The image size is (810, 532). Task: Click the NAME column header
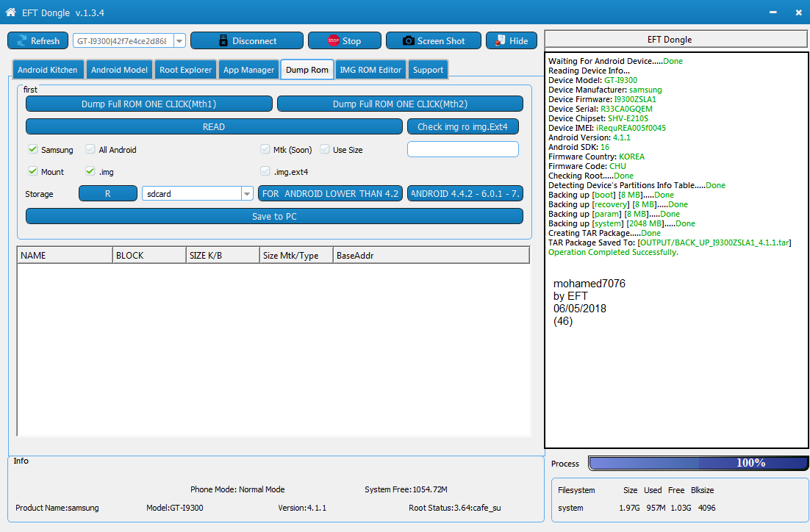tap(65, 255)
